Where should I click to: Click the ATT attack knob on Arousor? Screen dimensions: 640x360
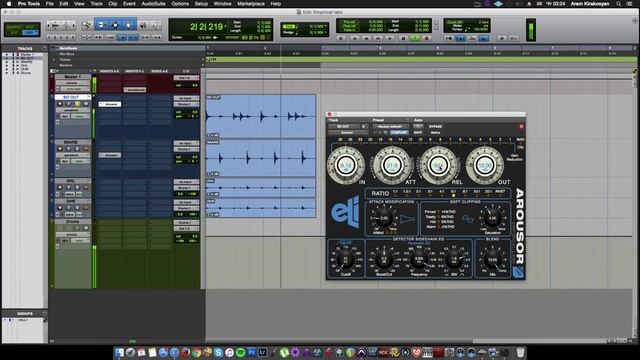392,165
